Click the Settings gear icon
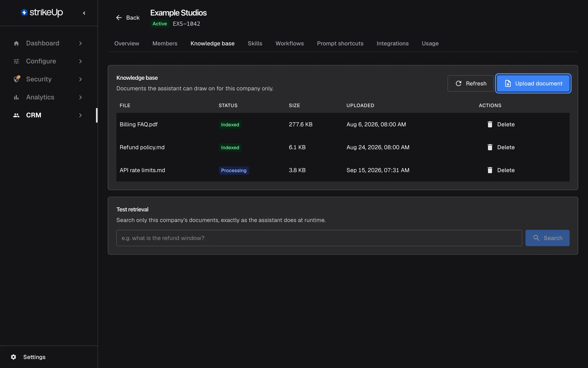This screenshot has height=368, width=588. [13, 357]
